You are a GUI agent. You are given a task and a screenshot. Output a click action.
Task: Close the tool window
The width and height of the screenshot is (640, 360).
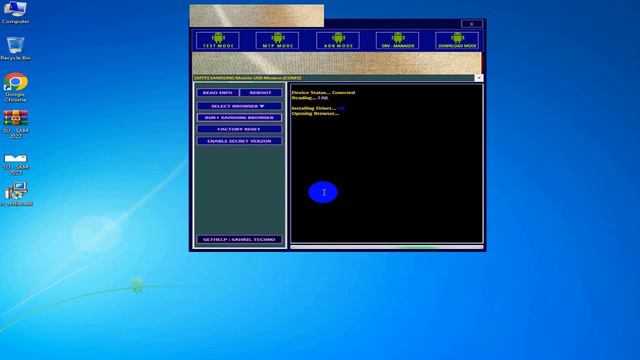click(x=472, y=24)
